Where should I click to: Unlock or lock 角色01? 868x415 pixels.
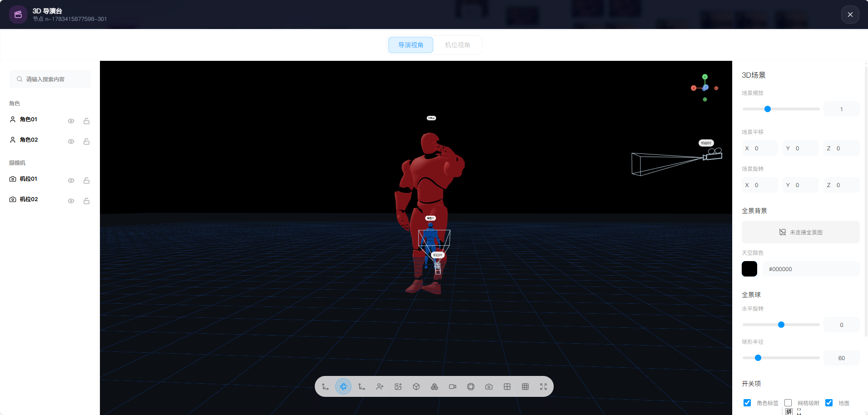click(x=86, y=121)
